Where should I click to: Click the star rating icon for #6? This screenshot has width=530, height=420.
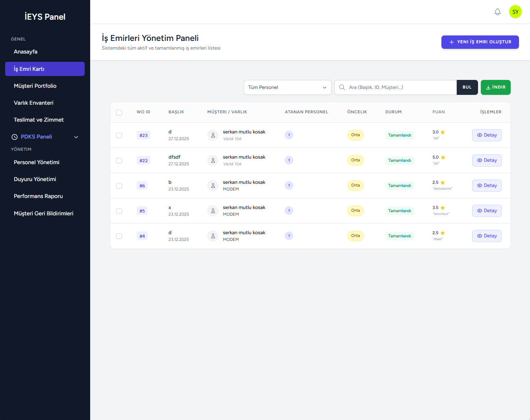tap(443, 183)
